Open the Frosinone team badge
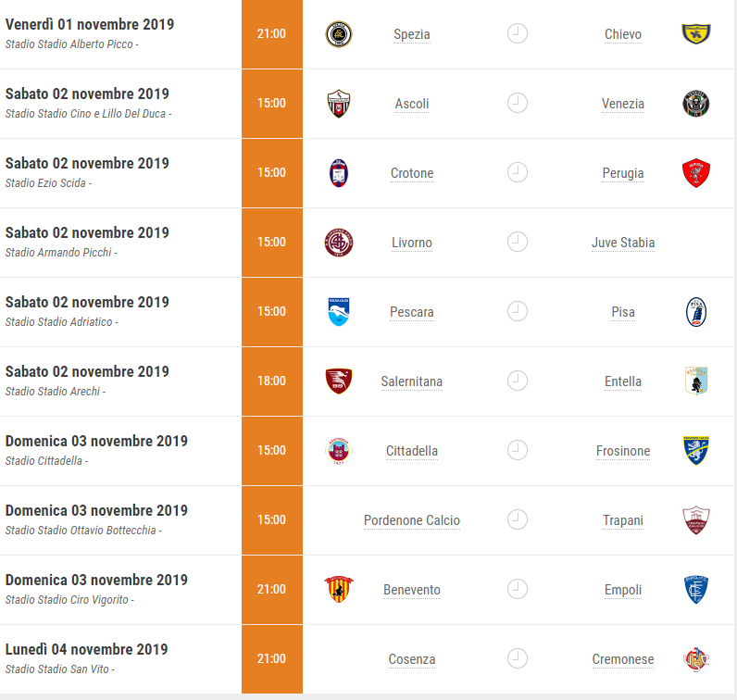Viewport: 737px width, 700px height. click(695, 450)
